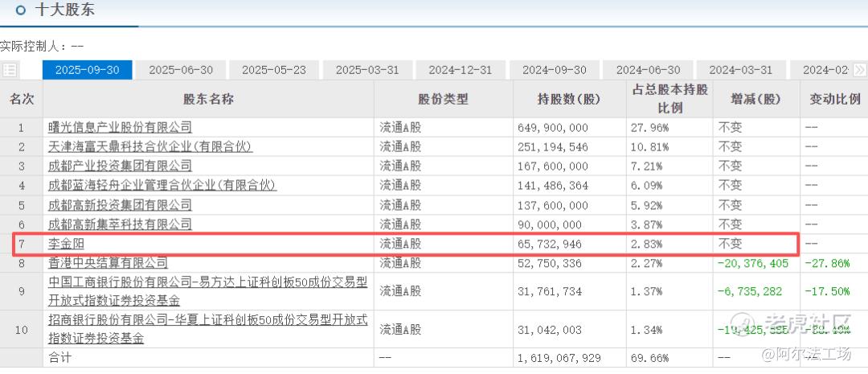Click the 十大股东 section title
The image size is (868, 374).
pyautogui.click(x=65, y=10)
